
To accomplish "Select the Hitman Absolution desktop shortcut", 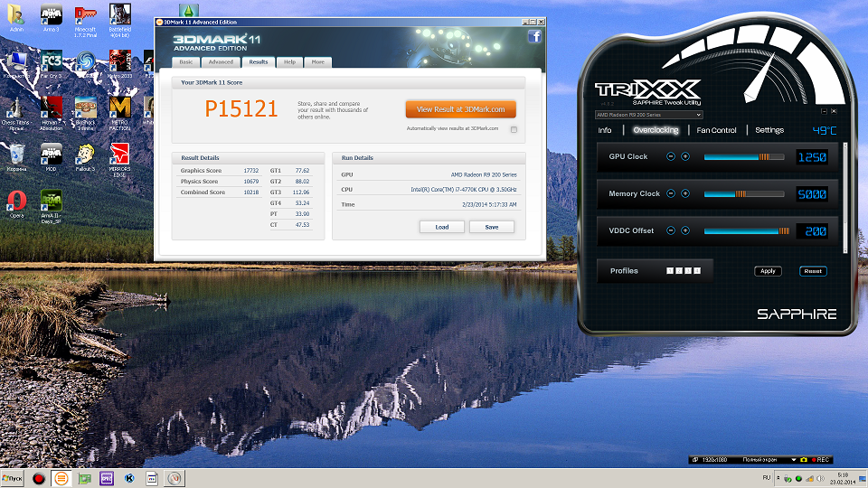I will pos(51,114).
